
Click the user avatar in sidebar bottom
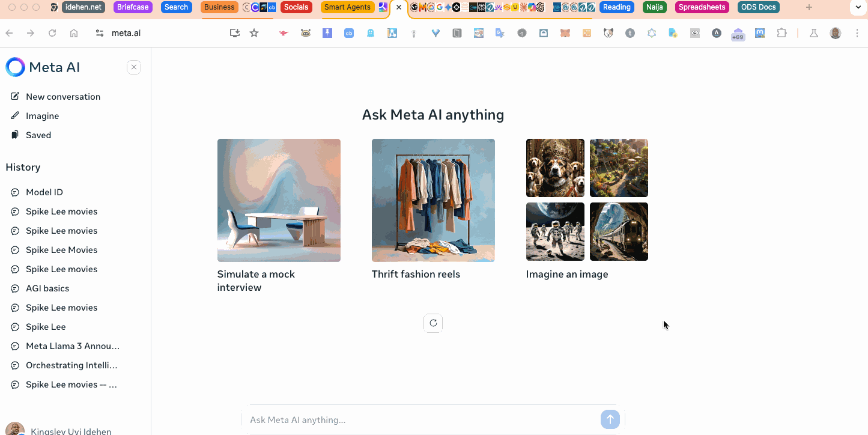[x=15, y=429]
